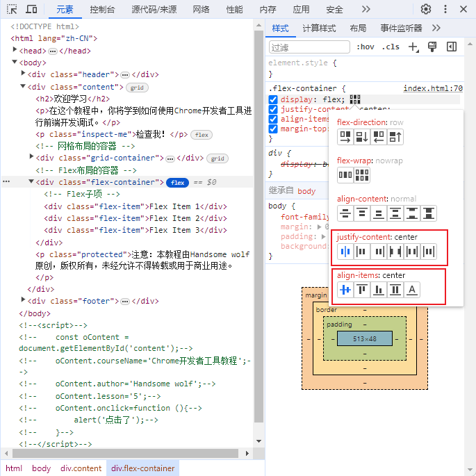Expand the head element node

[x=15, y=49]
